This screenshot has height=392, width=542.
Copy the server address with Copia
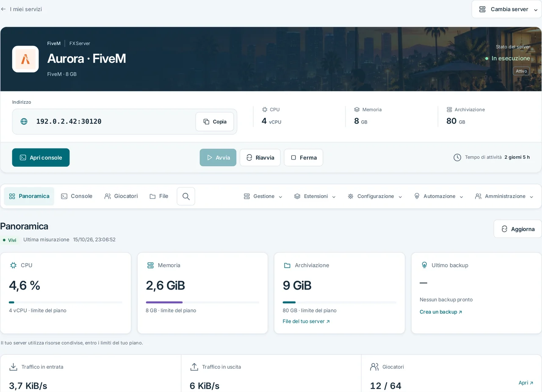click(215, 121)
